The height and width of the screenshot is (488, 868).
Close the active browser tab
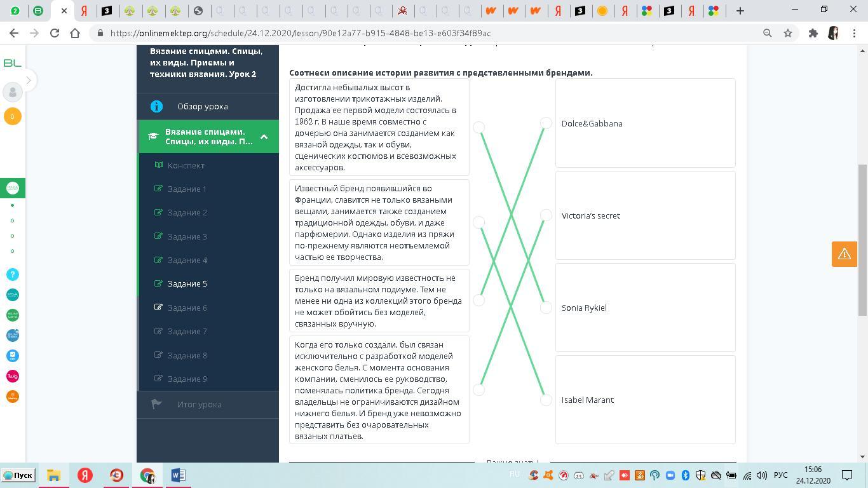64,11
